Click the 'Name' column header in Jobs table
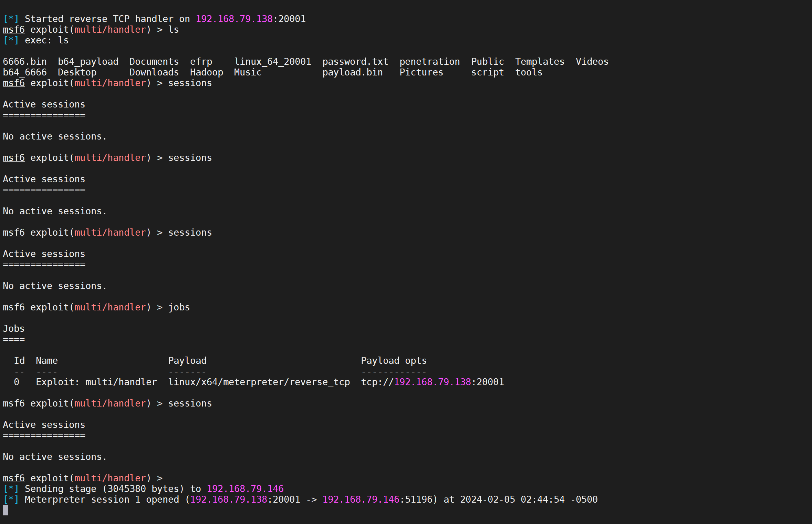Image resolution: width=812 pixels, height=524 pixels. click(47, 361)
